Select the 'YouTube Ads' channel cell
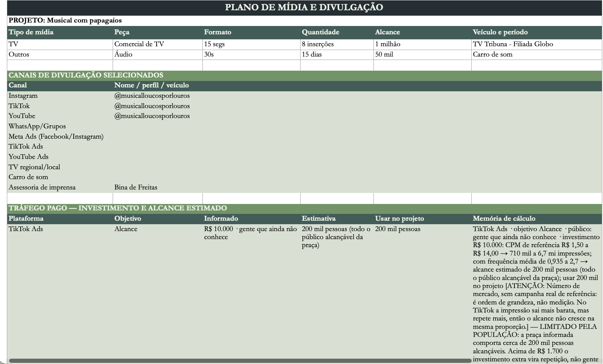 click(x=60, y=157)
